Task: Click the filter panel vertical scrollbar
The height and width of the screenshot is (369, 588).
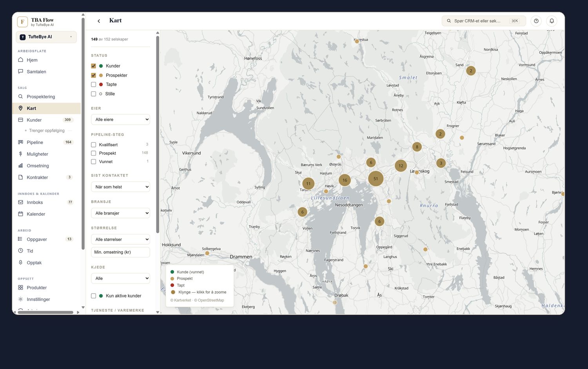Action: (x=158, y=135)
